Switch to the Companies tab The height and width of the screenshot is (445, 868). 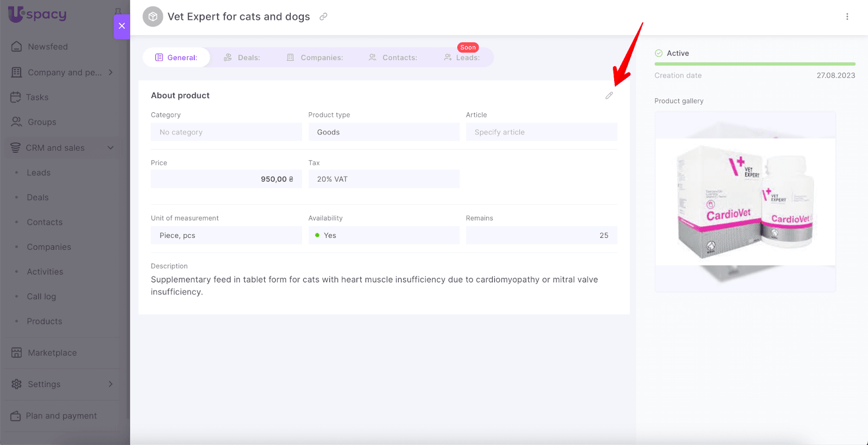pos(315,57)
